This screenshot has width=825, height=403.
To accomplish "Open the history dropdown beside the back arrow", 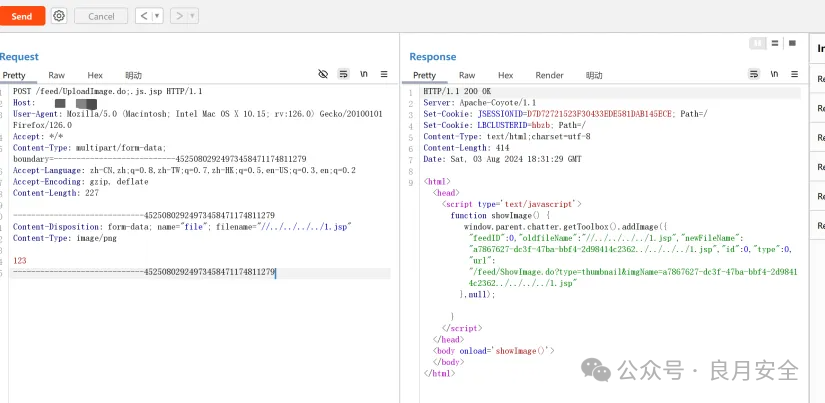I will (x=157, y=16).
